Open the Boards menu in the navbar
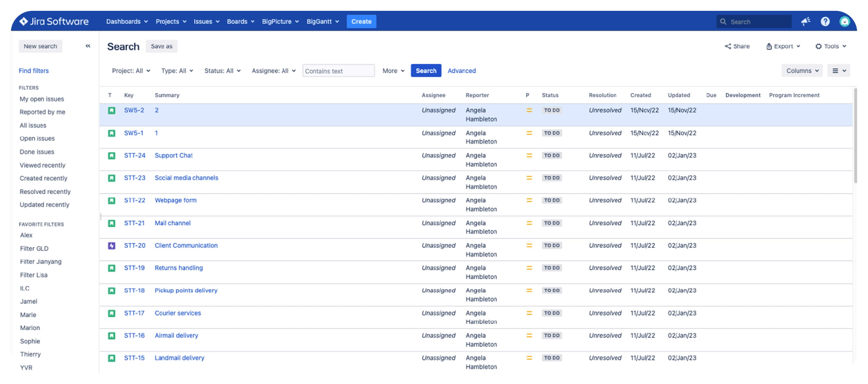 click(x=241, y=21)
